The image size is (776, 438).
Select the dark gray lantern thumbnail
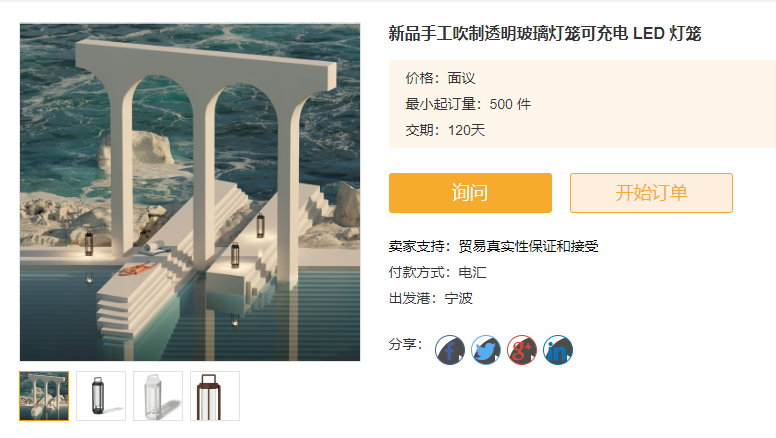[101, 396]
